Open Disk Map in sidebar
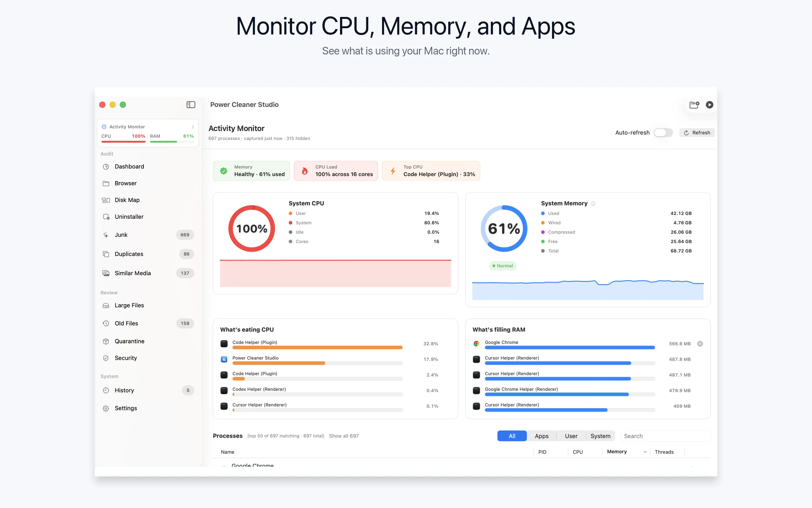Viewport: 812px width, 508px height. [148, 200]
